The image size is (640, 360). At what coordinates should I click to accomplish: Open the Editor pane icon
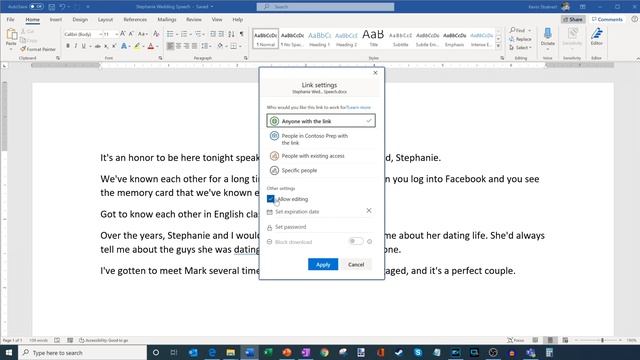597,34
